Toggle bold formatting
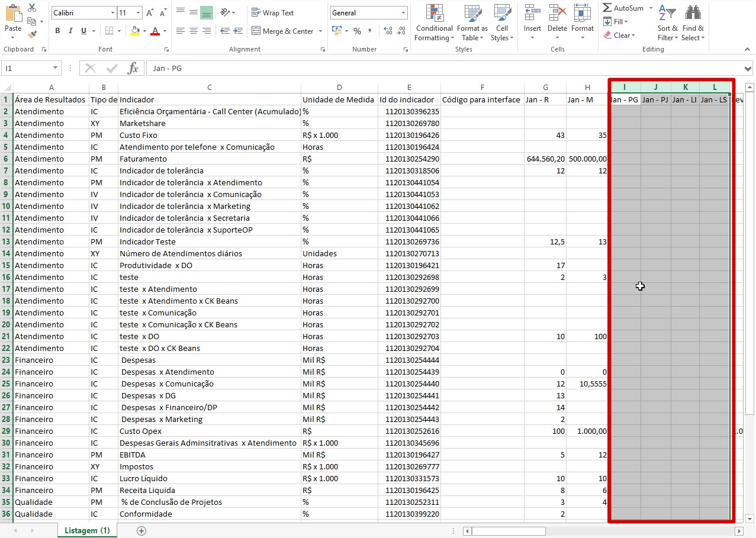The width and height of the screenshot is (756, 538). pos(57,31)
